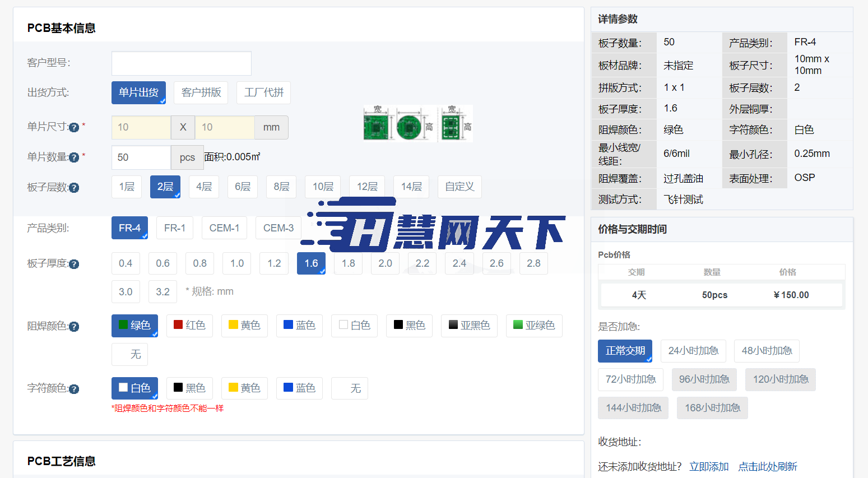Open help icon next to 字符颜色

[x=74, y=389]
